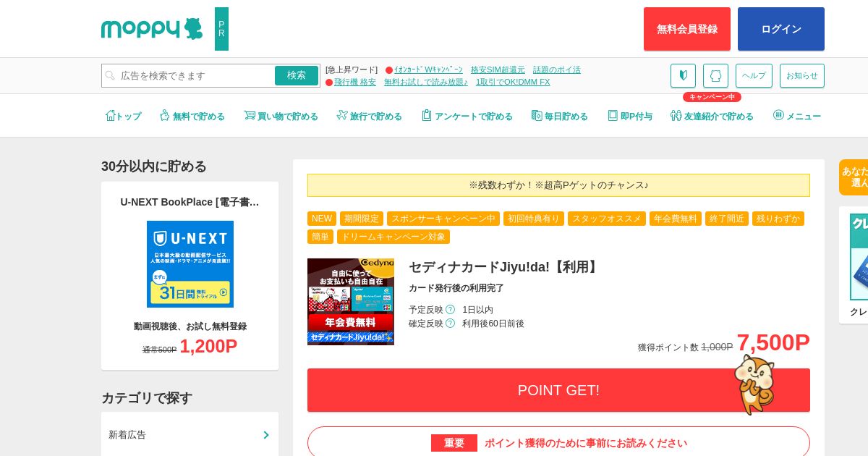Open 旅行で貯める menu
This screenshot has height=456, width=868.
tap(369, 116)
